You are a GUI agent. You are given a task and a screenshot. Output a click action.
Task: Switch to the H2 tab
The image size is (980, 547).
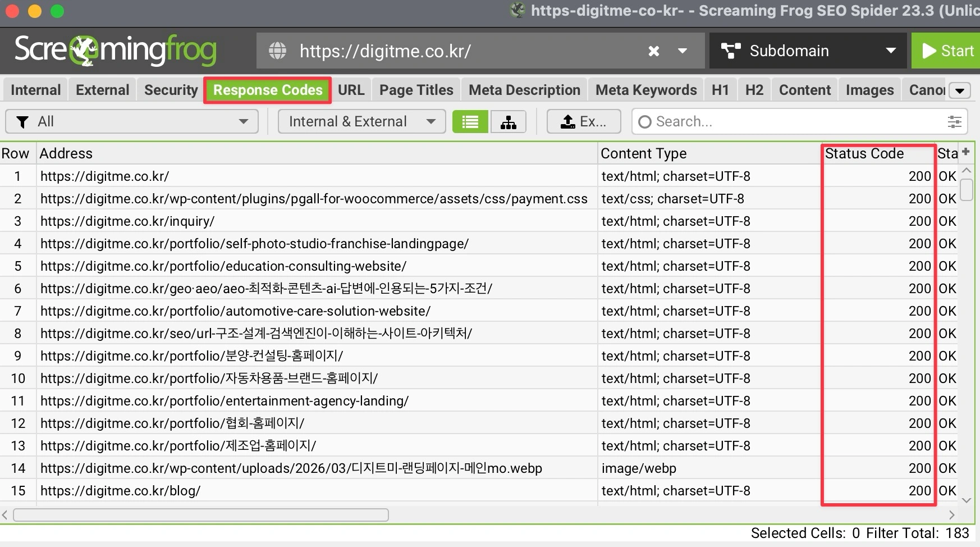tap(754, 90)
